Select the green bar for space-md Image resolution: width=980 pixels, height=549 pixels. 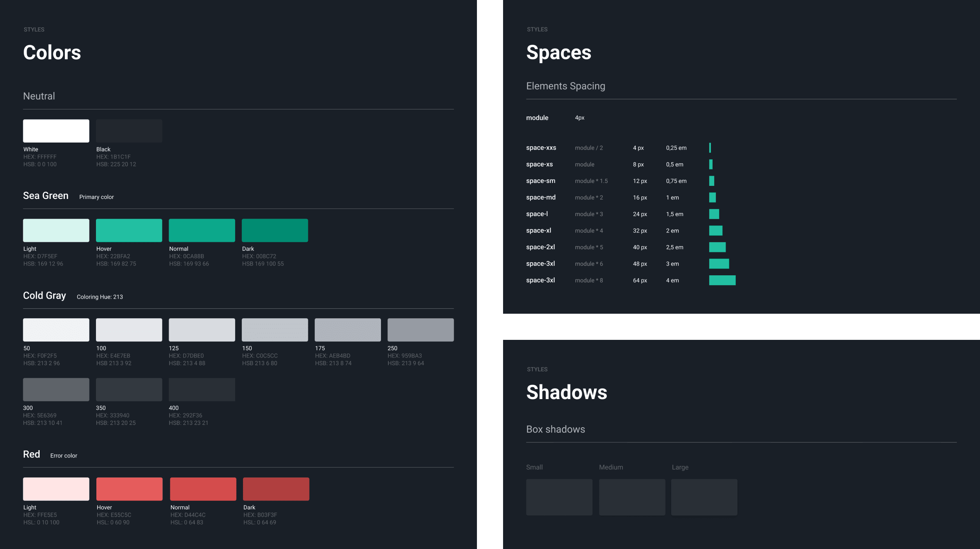713,197
